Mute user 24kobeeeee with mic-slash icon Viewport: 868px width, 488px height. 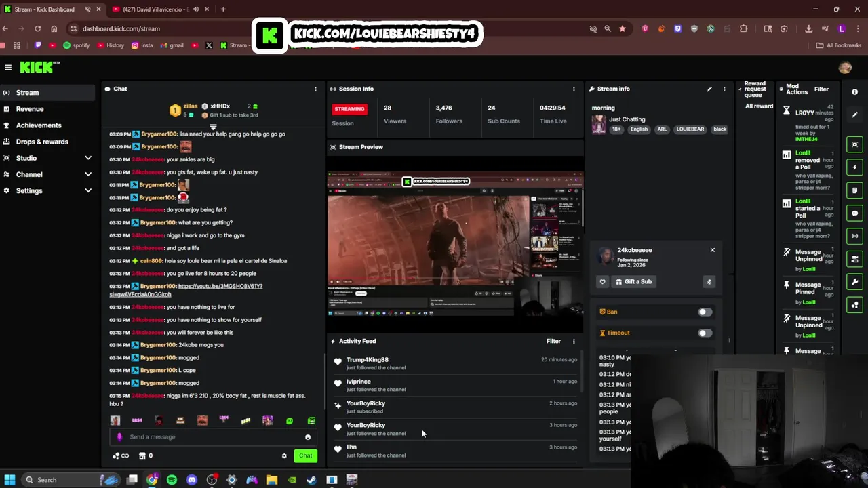click(x=709, y=282)
